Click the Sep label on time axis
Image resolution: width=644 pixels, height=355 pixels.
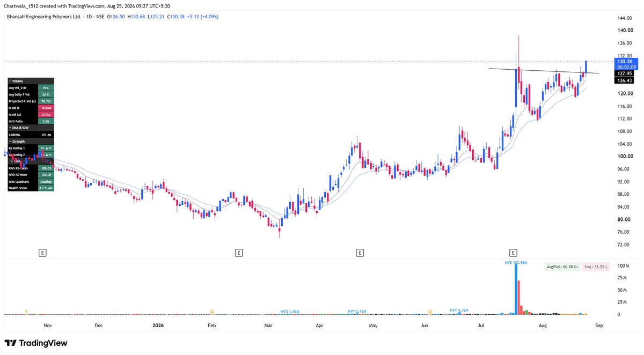pos(599,326)
